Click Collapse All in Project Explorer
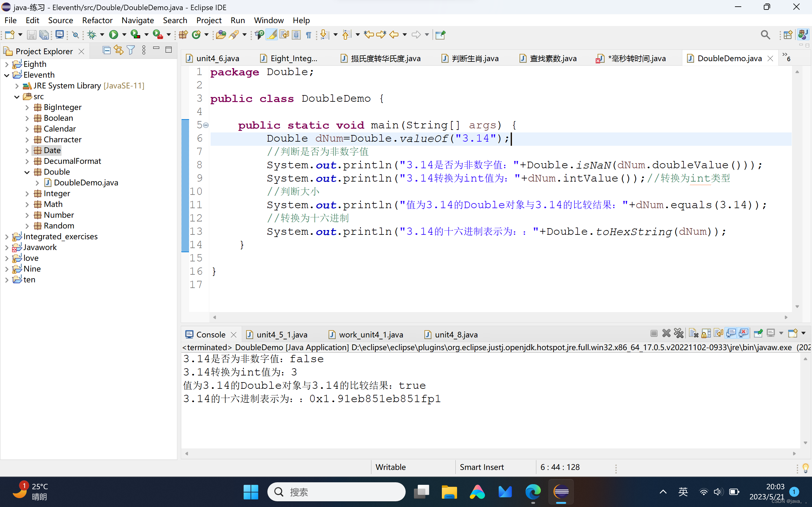The width and height of the screenshot is (812, 507). click(106, 51)
